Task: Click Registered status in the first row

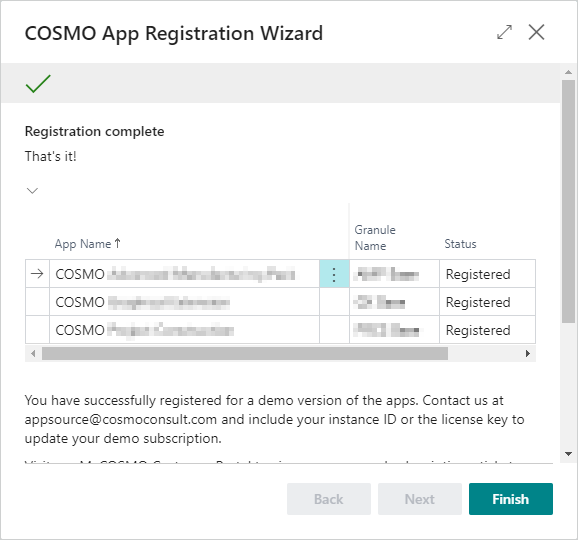Action: [x=487, y=274]
